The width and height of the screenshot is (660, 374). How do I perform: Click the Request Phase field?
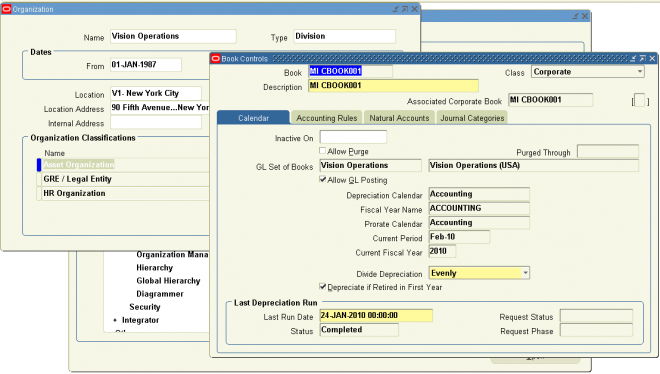[x=596, y=330]
